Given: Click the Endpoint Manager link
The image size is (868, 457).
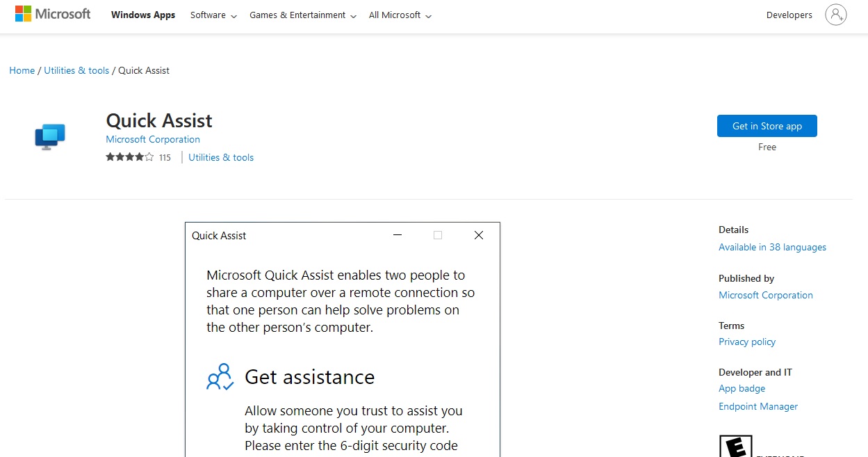Looking at the screenshot, I should (758, 406).
